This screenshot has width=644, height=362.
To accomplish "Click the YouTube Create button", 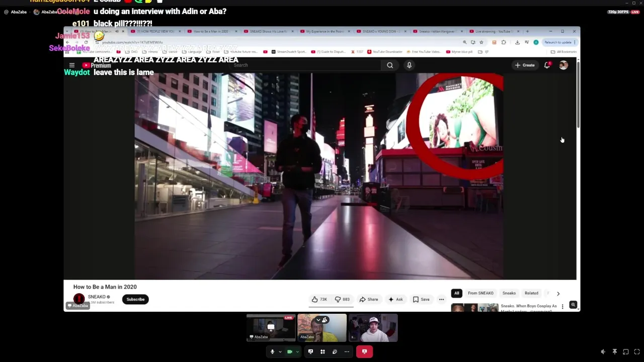I will coord(525,65).
